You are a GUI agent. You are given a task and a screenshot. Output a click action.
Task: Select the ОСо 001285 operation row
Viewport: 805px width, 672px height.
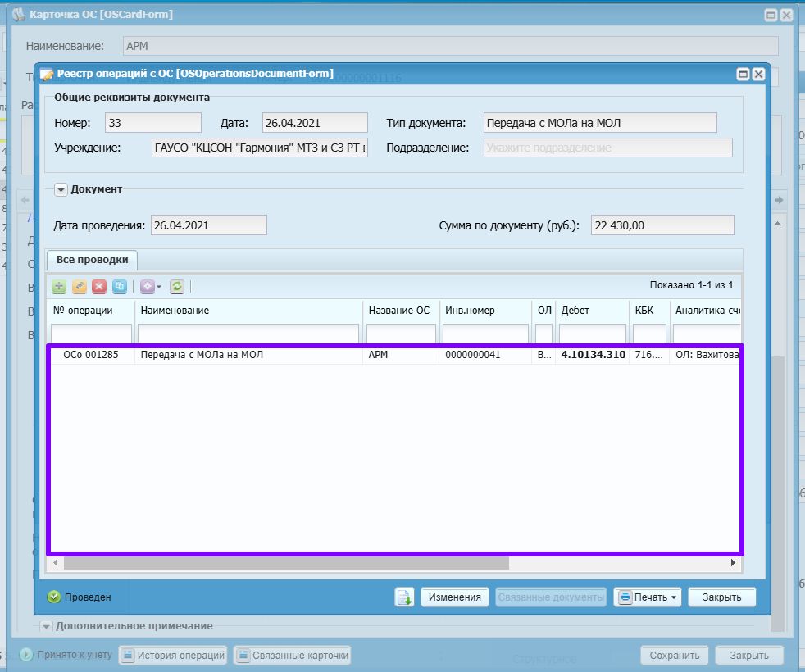pyautogui.click(x=395, y=355)
